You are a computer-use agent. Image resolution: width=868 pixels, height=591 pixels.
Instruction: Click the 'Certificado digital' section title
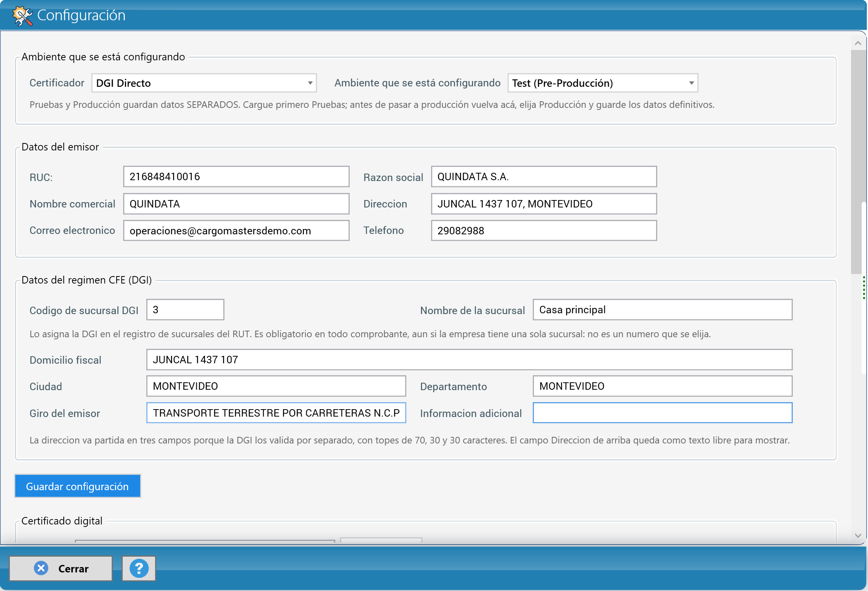click(62, 521)
